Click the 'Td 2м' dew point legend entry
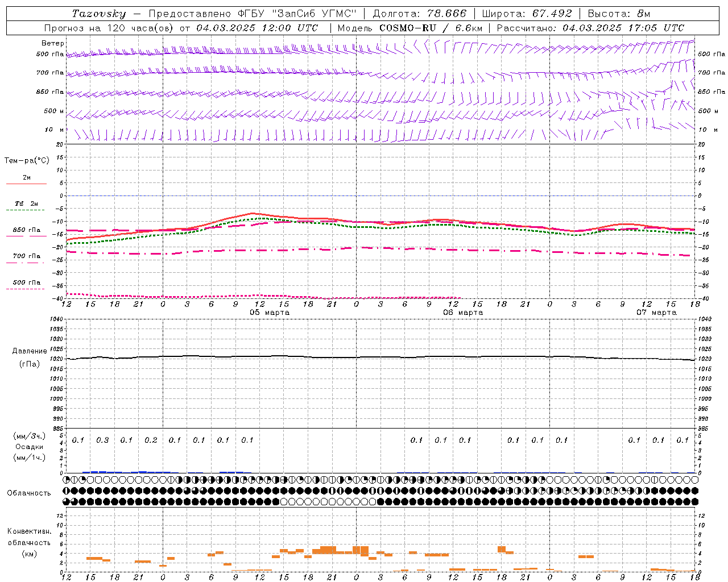This screenshot has width=728, height=582. pos(26,203)
